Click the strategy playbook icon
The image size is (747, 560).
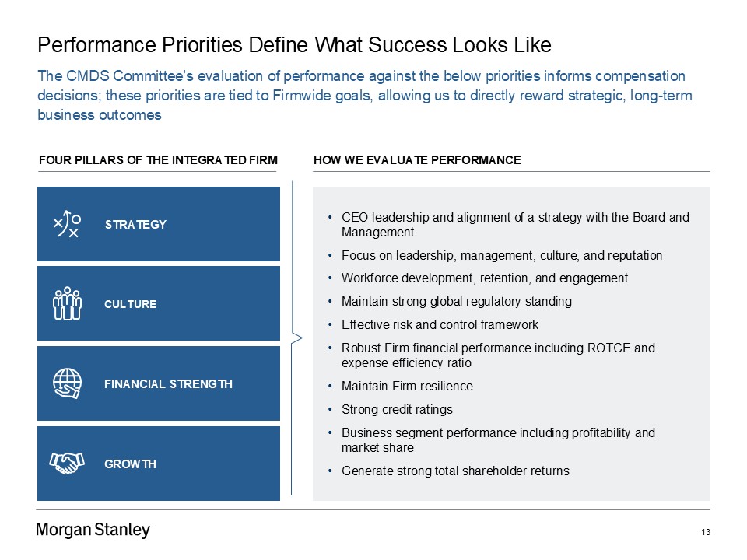click(67, 224)
